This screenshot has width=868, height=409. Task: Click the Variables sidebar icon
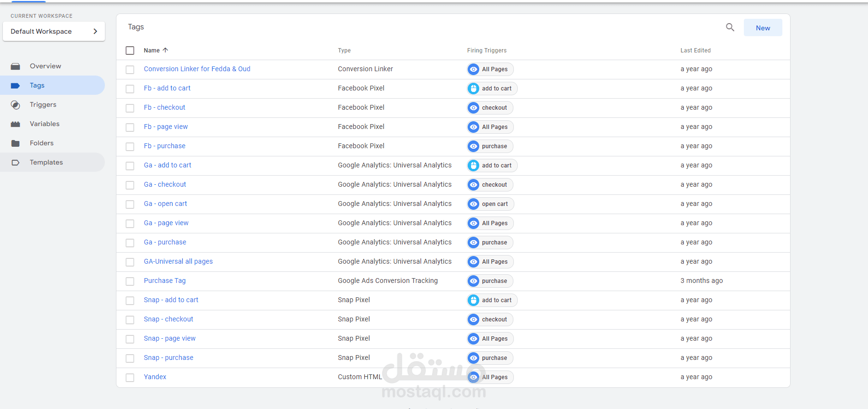[15, 124]
